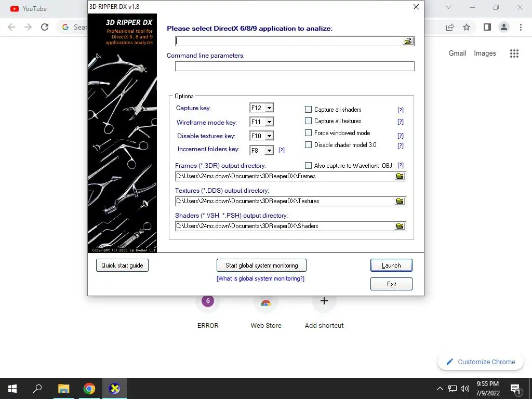The image size is (532, 399).
Task: Open volume control tray icon
Action: tap(465, 389)
